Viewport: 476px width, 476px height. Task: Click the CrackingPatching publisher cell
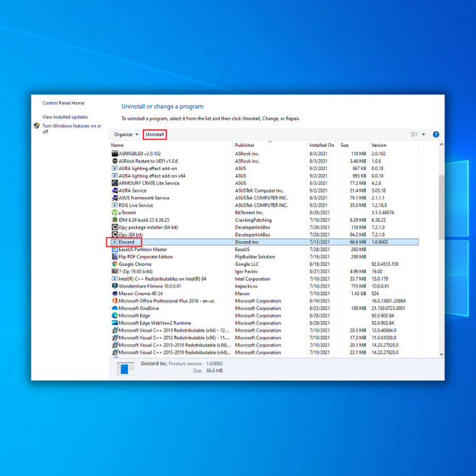[x=253, y=220]
